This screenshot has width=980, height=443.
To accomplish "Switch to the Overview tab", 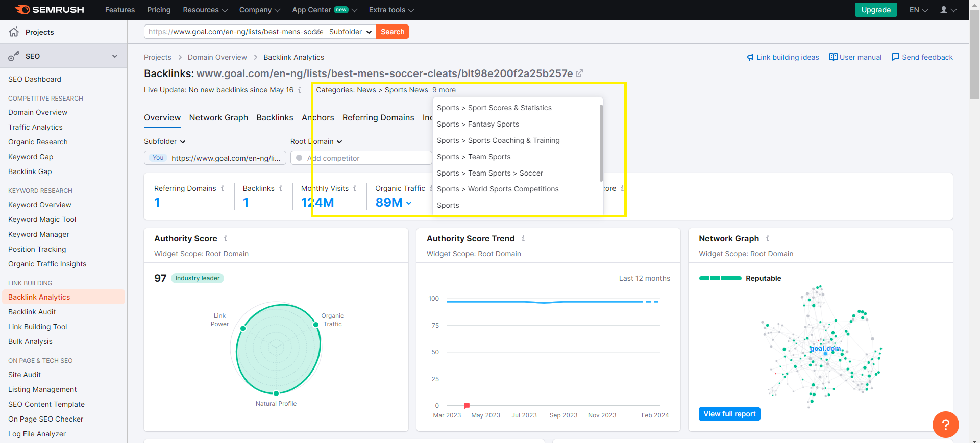I will tap(162, 117).
